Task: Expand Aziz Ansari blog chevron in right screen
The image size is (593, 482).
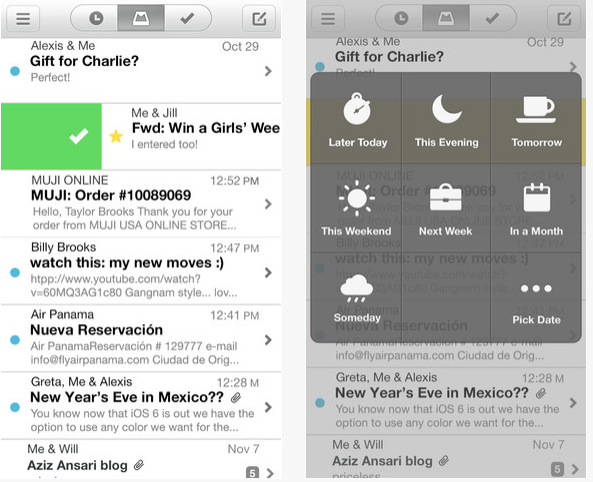Action: (575, 469)
